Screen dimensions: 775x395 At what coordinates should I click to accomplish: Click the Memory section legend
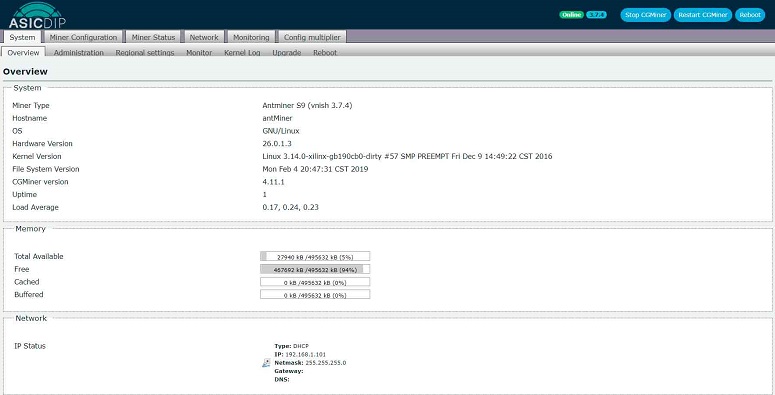pyautogui.click(x=30, y=229)
